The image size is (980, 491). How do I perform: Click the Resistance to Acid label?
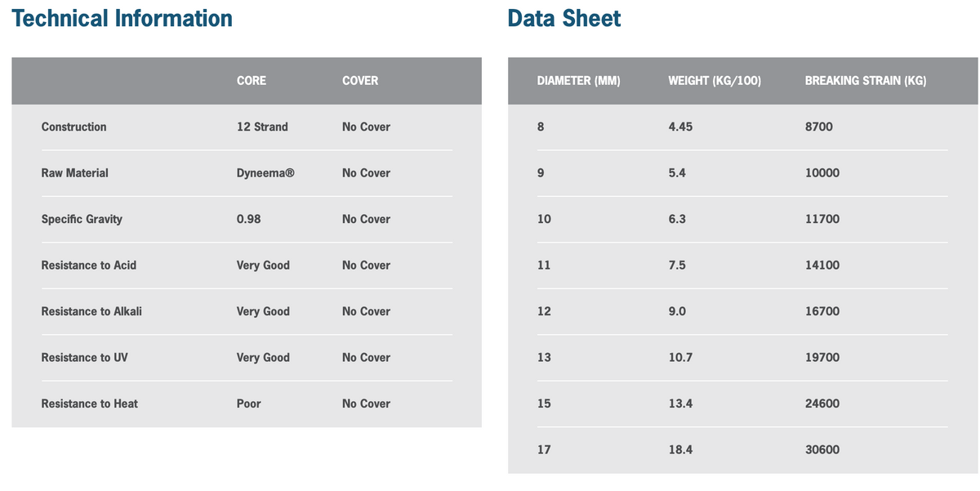89,266
